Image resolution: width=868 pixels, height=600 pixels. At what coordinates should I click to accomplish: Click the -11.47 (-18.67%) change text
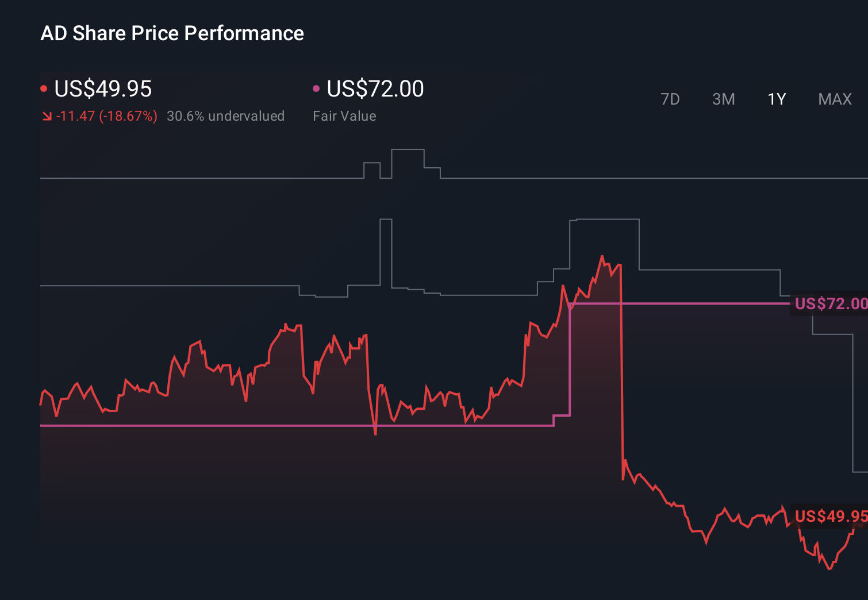[x=107, y=116]
